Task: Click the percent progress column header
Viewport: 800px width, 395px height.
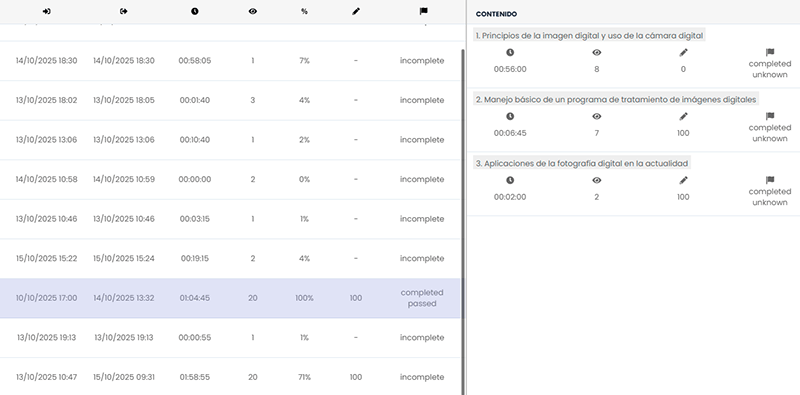Action: (304, 11)
